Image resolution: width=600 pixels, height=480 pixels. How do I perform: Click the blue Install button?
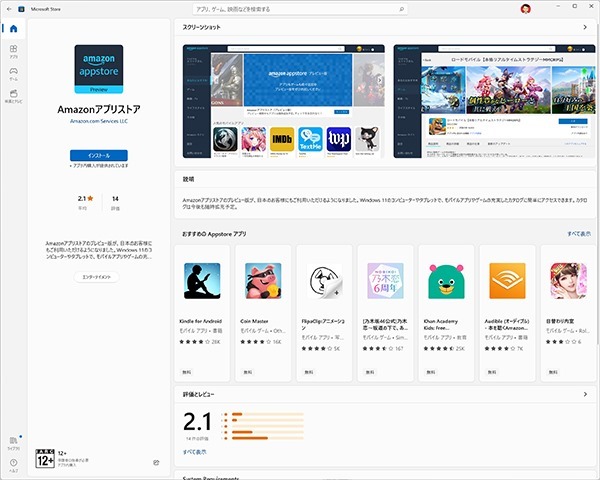click(99, 155)
